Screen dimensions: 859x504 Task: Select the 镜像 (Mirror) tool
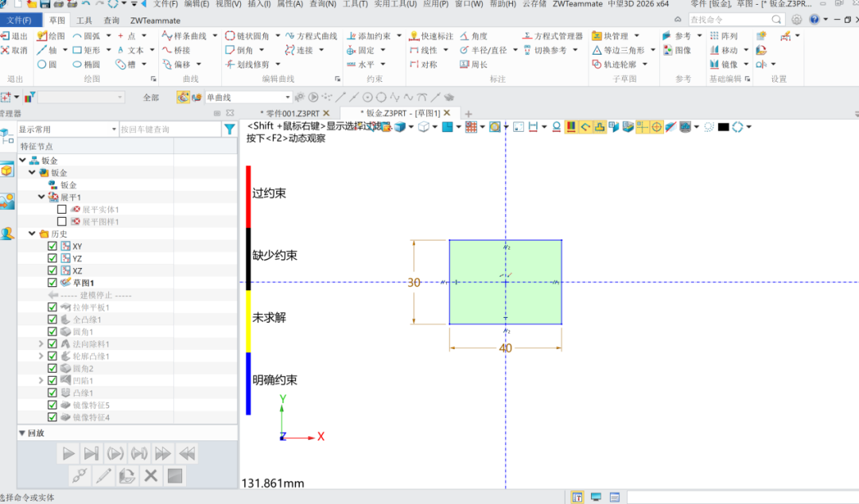pos(724,64)
